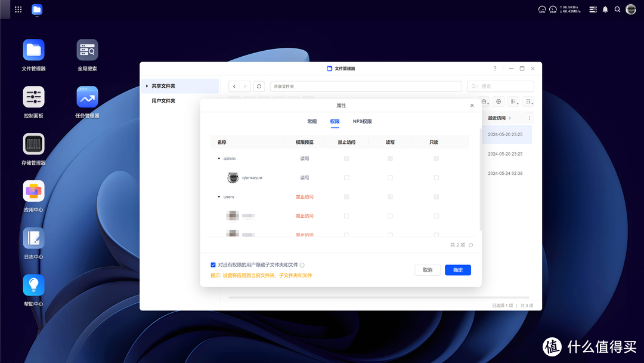Collapse the admin user group
This screenshot has width=644, height=363.
(218, 158)
